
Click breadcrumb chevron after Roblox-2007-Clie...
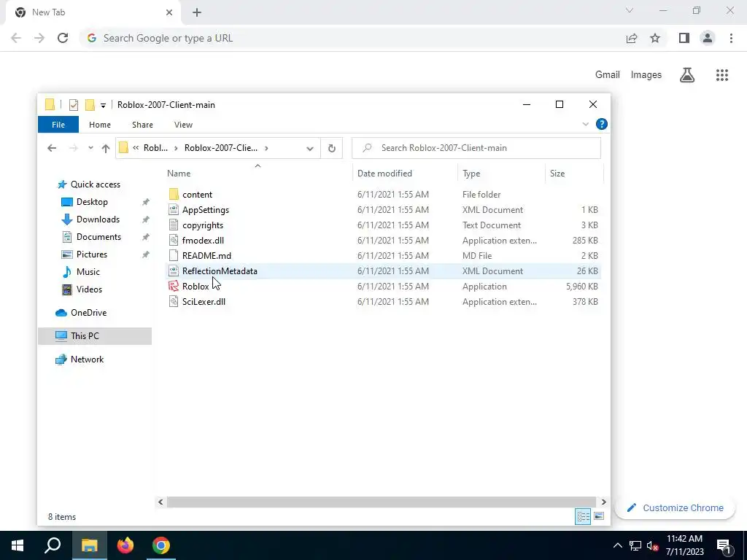266,148
